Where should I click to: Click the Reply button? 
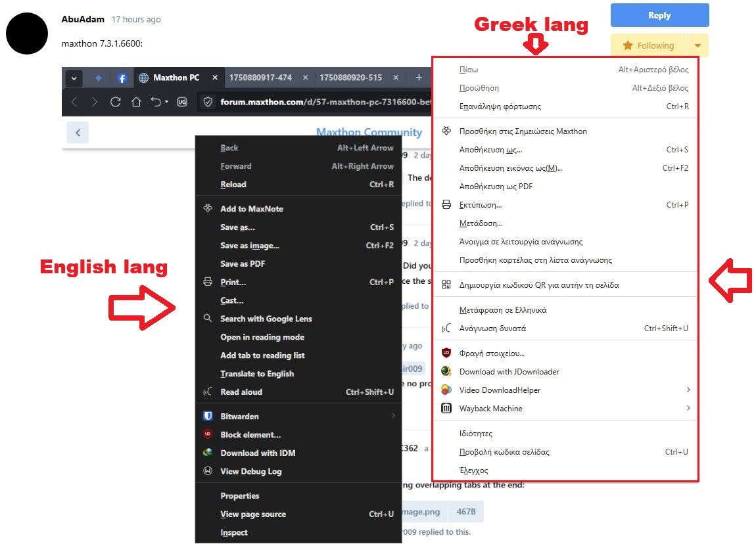point(659,15)
